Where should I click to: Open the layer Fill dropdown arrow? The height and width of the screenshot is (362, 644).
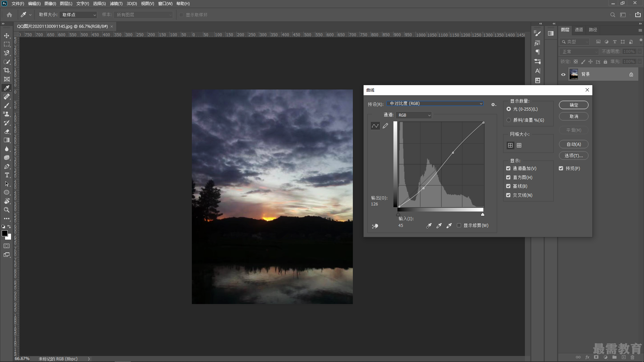tap(640, 62)
